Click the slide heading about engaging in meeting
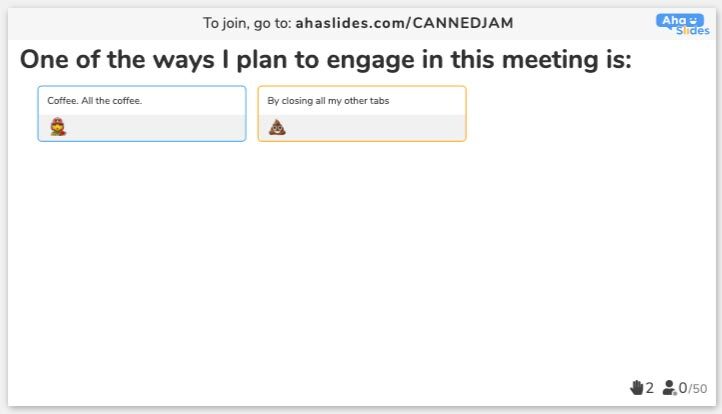Image resolution: width=722 pixels, height=414 pixels. pyautogui.click(x=326, y=60)
